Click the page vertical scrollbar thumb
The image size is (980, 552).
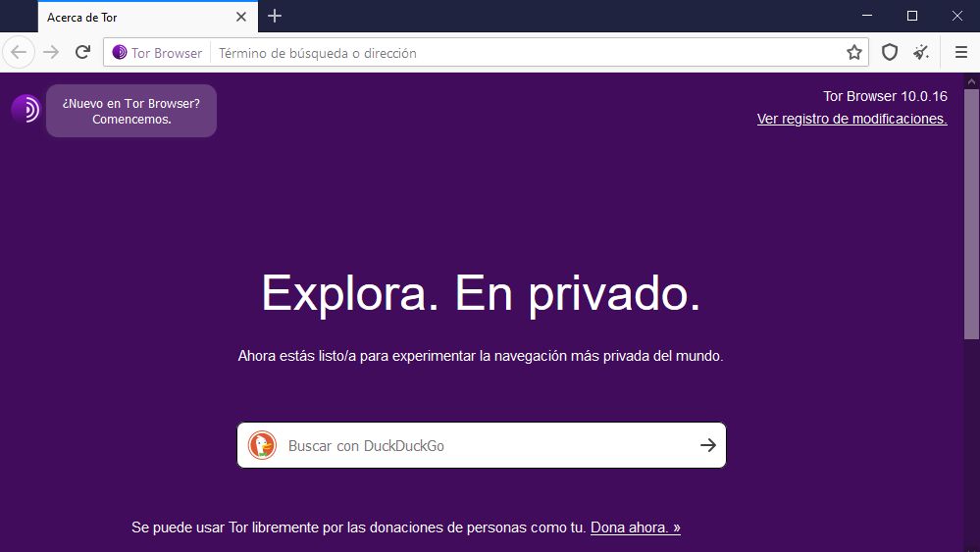971,214
